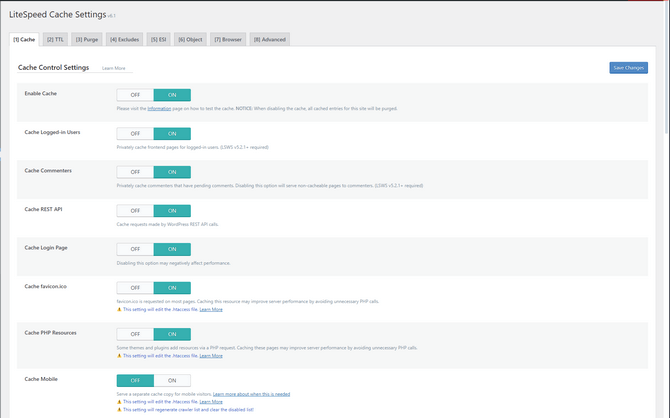Open the [8] Advanced tab

click(269, 39)
